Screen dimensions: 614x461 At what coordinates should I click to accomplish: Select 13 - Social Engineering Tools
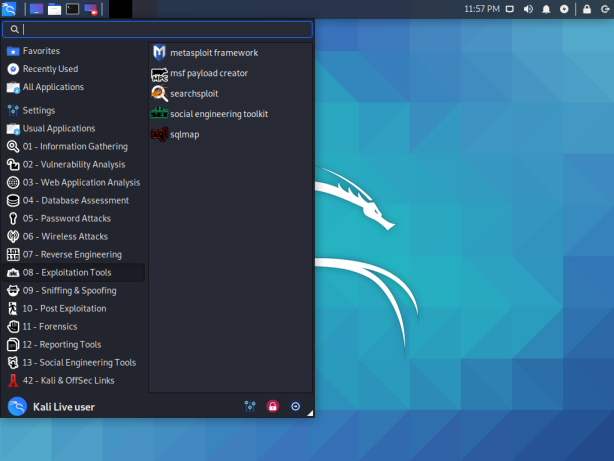[x=74, y=363]
